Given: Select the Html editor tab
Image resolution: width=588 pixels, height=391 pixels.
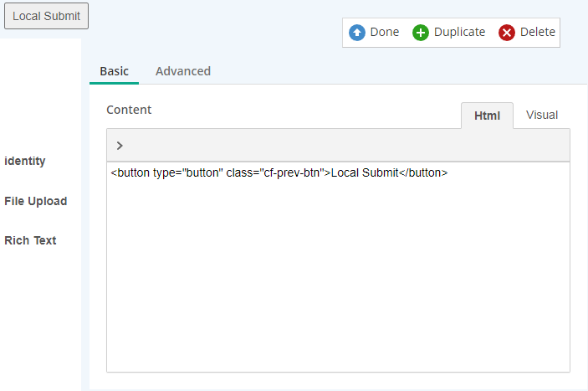Looking at the screenshot, I should point(487,116).
